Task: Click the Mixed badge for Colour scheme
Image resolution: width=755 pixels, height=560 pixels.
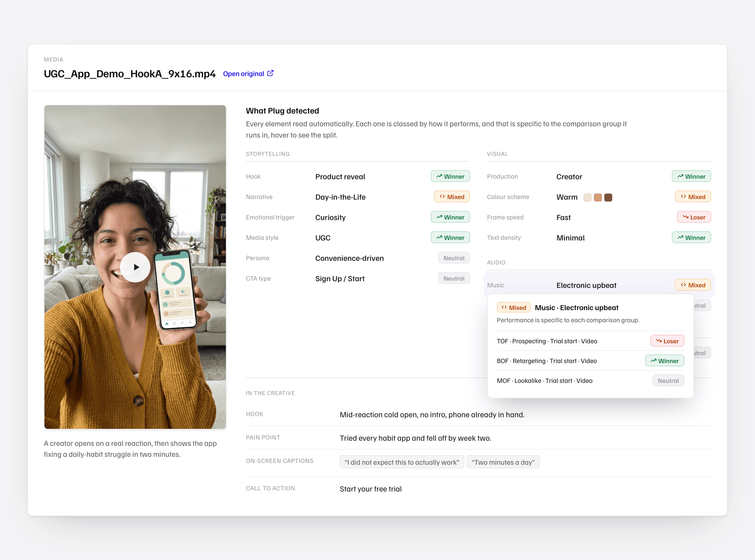Action: [693, 197]
